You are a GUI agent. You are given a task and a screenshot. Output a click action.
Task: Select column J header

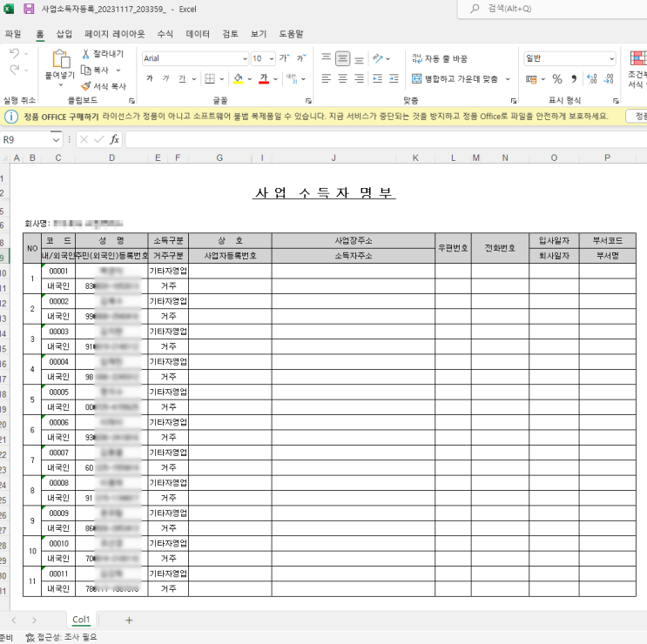point(334,158)
